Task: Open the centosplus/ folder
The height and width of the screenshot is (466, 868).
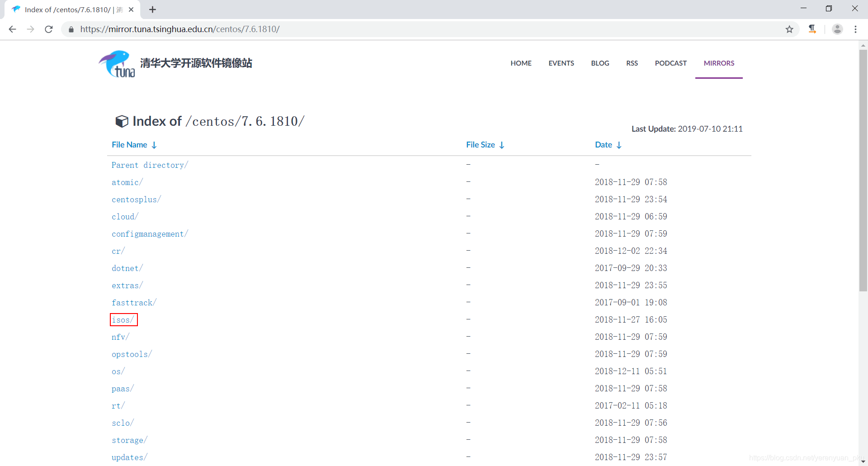Action: pos(136,200)
